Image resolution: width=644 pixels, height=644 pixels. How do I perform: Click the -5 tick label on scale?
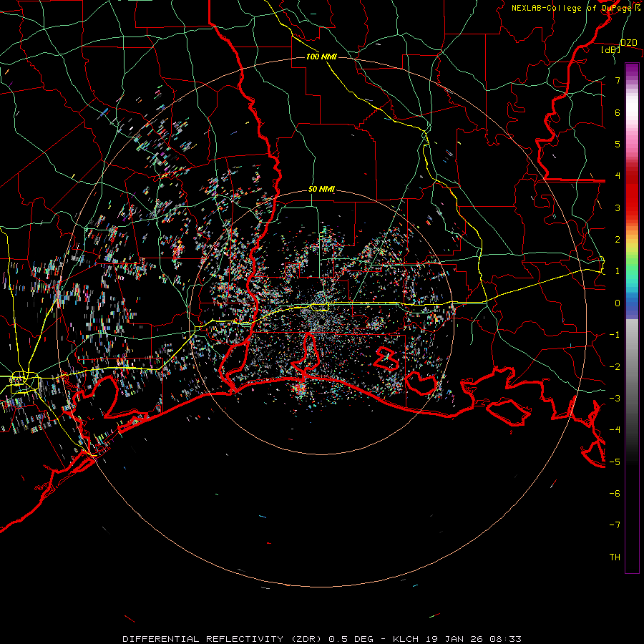(615, 462)
